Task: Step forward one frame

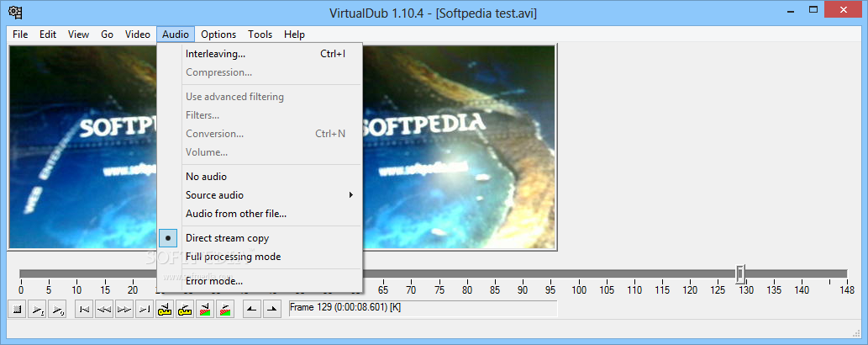Action: [x=124, y=310]
